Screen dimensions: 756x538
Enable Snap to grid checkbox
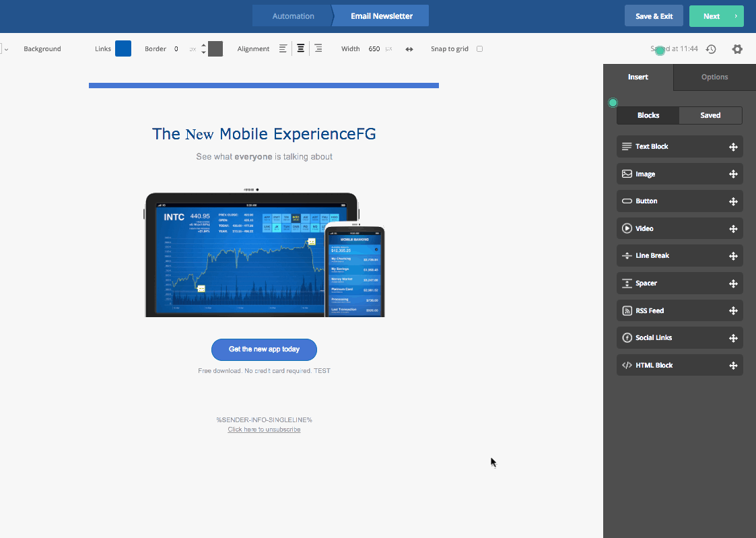point(480,48)
